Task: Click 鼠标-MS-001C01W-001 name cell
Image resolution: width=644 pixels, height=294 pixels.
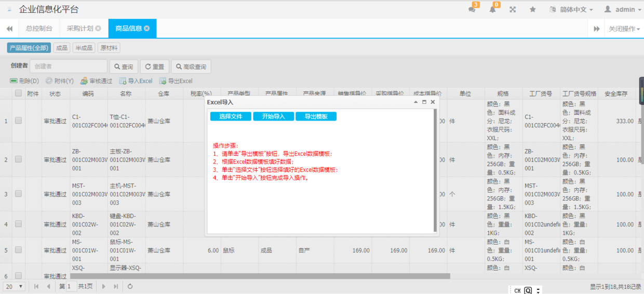Action: pyautogui.click(x=126, y=250)
